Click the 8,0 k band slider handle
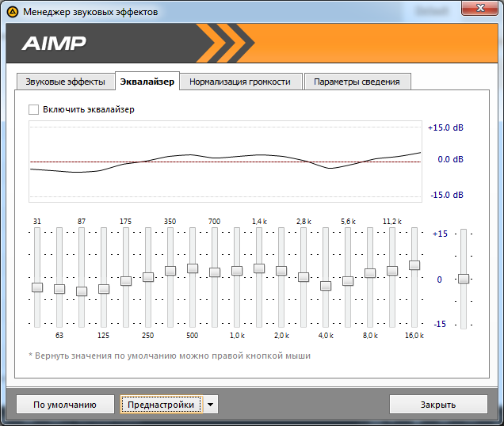Screen dimensions: 504x426 pos(370,273)
